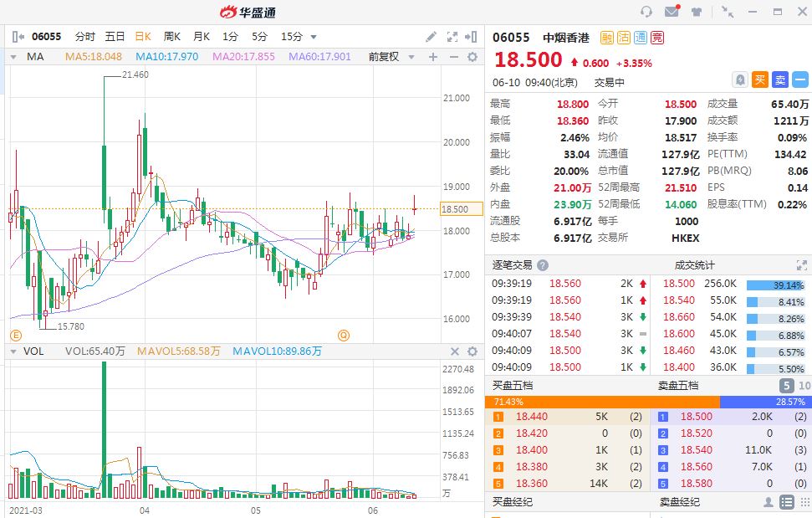Collapse left panel next to 06055
Viewport: 812px width, 518px height.
click(x=18, y=36)
